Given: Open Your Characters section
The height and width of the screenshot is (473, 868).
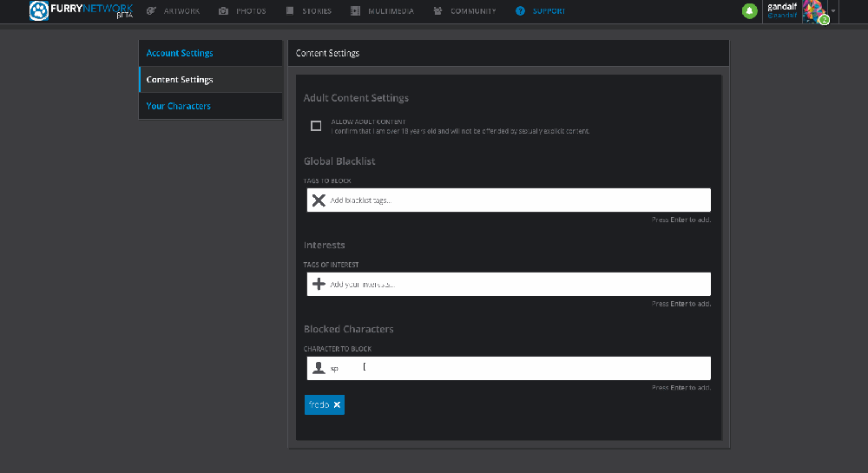Looking at the screenshot, I should pyautogui.click(x=179, y=106).
